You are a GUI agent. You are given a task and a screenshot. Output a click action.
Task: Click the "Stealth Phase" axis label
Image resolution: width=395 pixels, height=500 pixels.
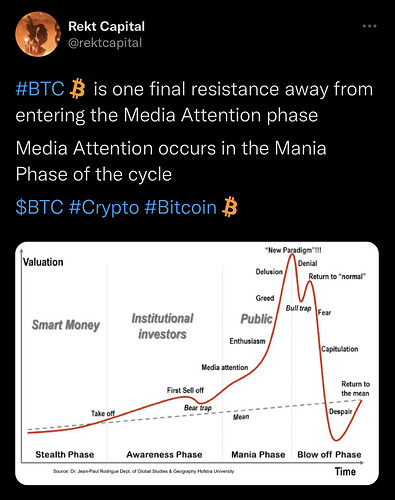click(x=65, y=455)
